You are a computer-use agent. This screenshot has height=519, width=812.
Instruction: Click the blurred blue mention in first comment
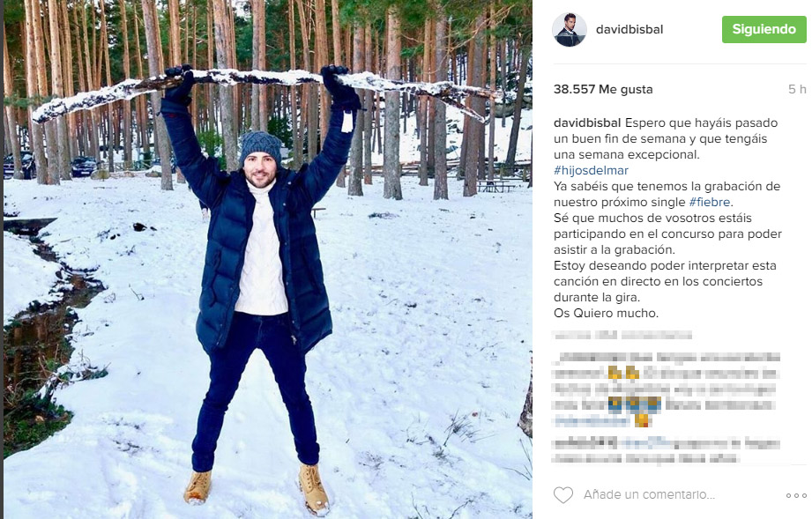click(592, 420)
